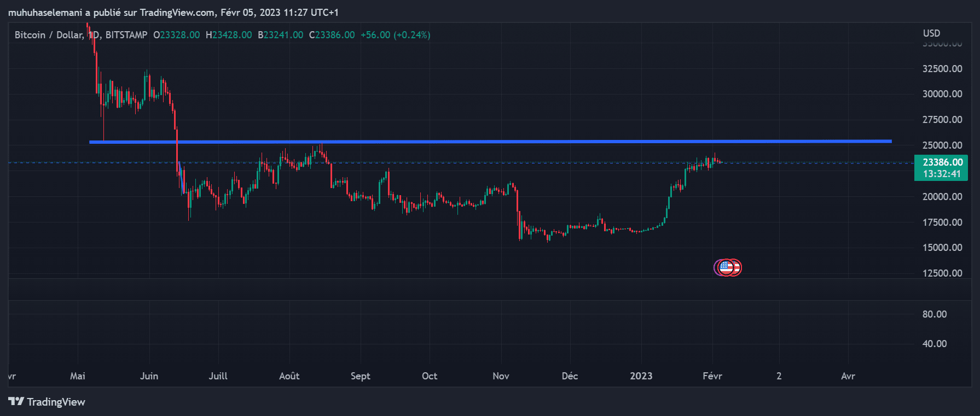Screen dimensions: 980x416
Task: Click the publication header by muhuhaselemani
Action: [173, 12]
